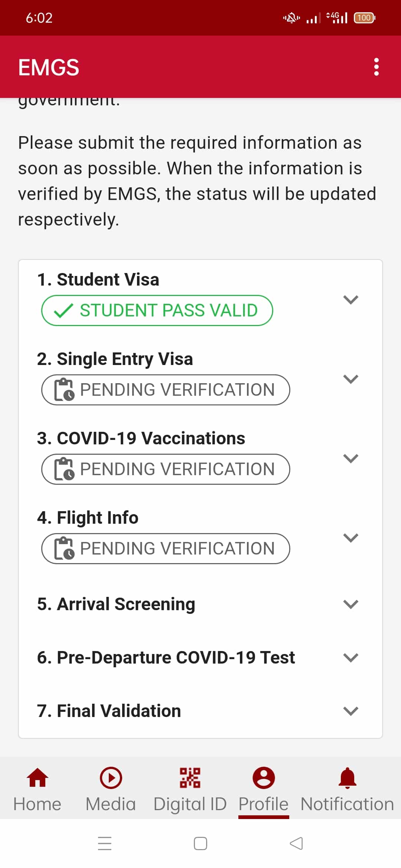Tap Android back navigation triangle
Image resolution: width=401 pixels, height=868 pixels.
click(x=296, y=844)
